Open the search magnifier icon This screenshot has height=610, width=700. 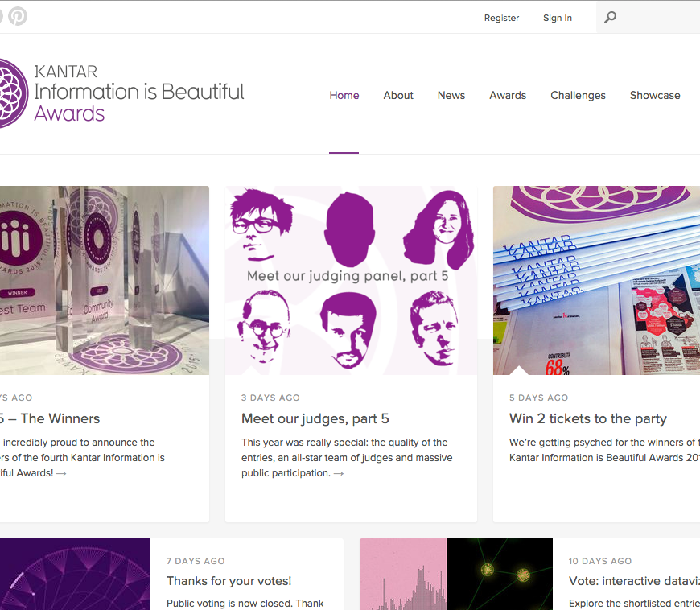[610, 18]
